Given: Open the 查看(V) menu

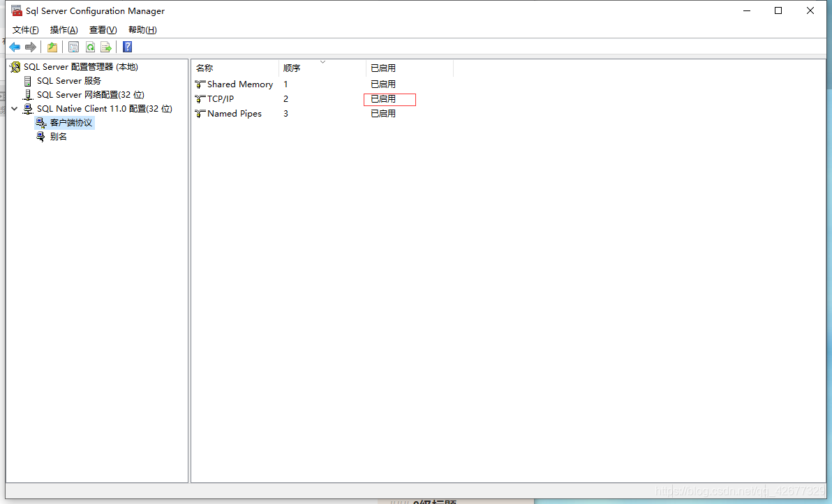Looking at the screenshot, I should 103,30.
